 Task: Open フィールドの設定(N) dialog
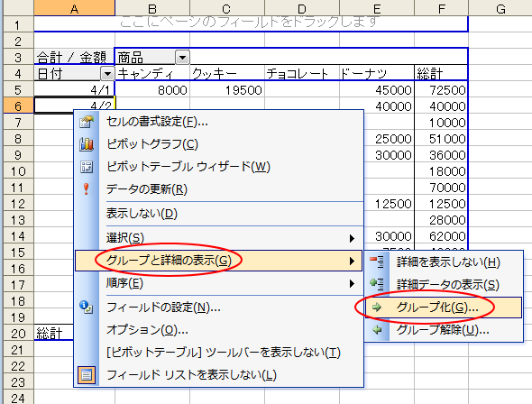pyautogui.click(x=219, y=308)
